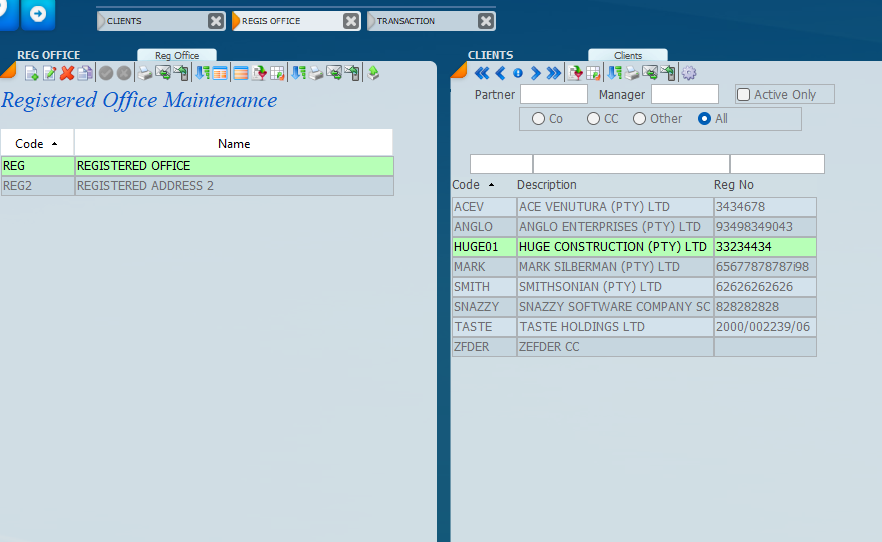Sort registered offices by Code column header

(x=37, y=144)
